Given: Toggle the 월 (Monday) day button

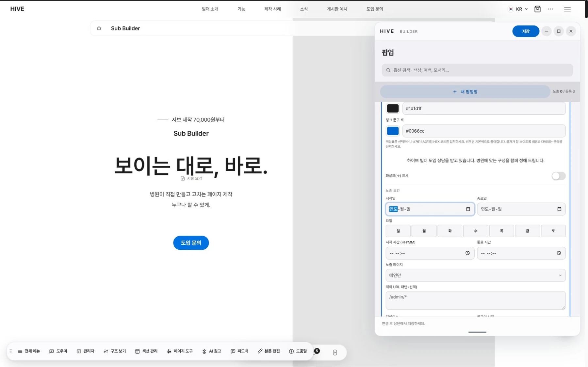Looking at the screenshot, I should tap(424, 231).
